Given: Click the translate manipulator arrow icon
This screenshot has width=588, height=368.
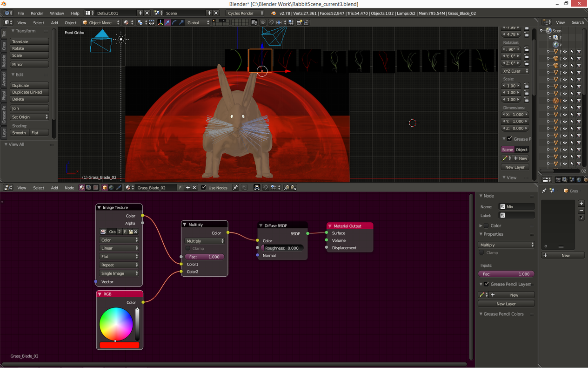Looking at the screenshot, I should point(167,22).
